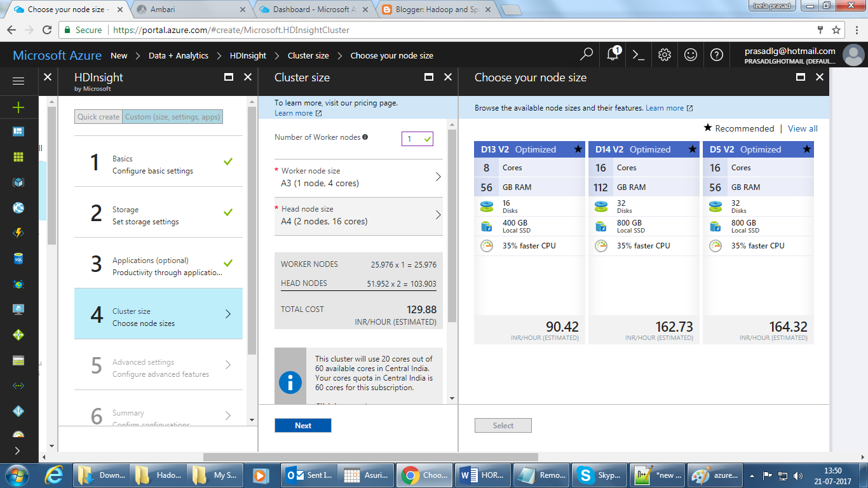The height and width of the screenshot is (488, 868).
Task: Open Cloud Shell from the top bar
Action: point(638,55)
